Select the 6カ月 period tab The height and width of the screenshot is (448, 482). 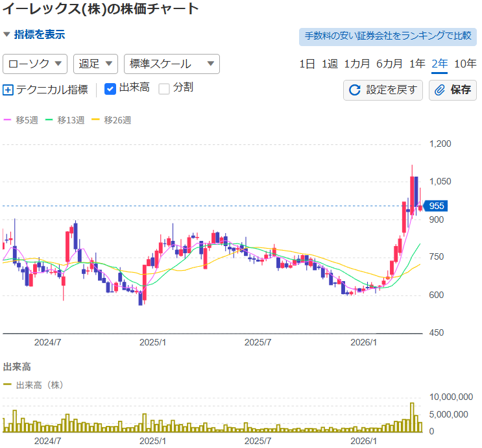389,64
